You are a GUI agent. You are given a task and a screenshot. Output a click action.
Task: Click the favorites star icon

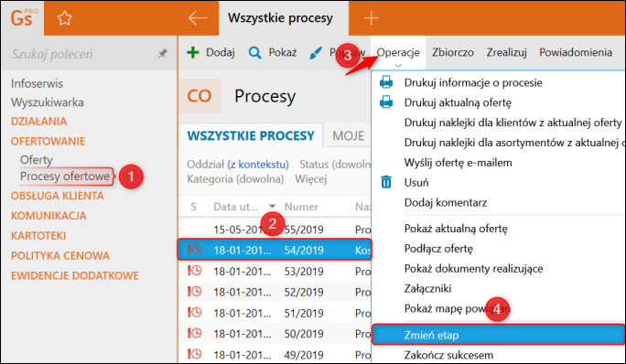pos(64,18)
